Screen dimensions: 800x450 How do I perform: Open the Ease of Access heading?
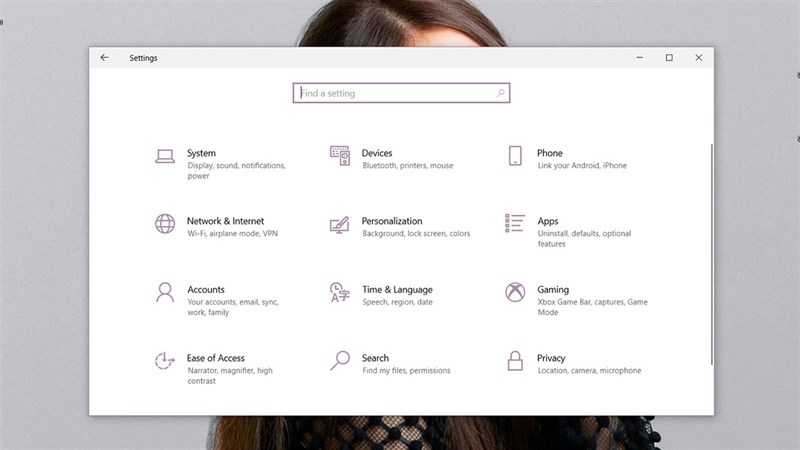coord(215,358)
